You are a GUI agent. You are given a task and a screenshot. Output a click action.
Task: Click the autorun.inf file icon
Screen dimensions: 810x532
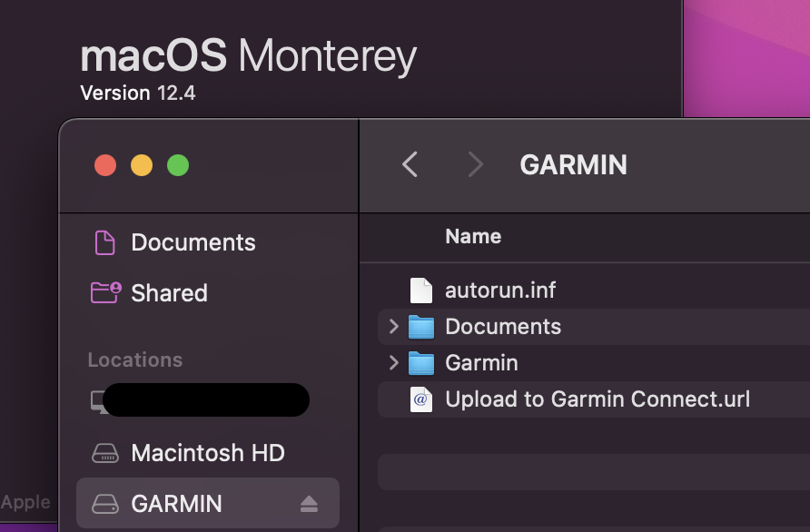[x=421, y=291]
